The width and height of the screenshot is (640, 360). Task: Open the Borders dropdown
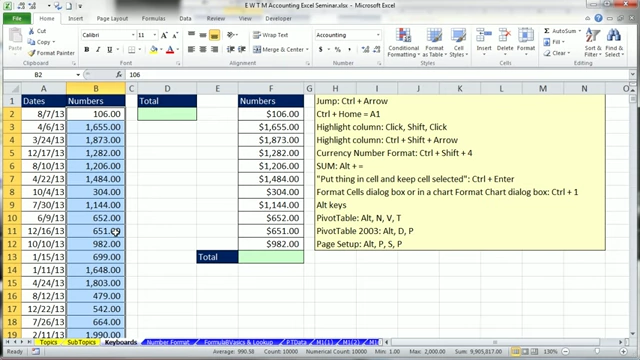(140, 49)
